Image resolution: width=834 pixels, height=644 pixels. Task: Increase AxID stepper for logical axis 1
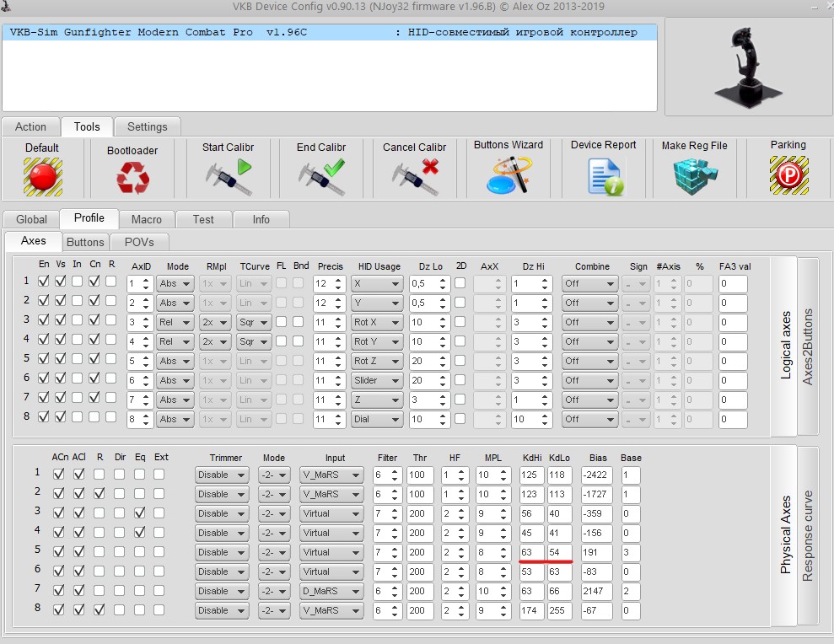pyautogui.click(x=146, y=280)
